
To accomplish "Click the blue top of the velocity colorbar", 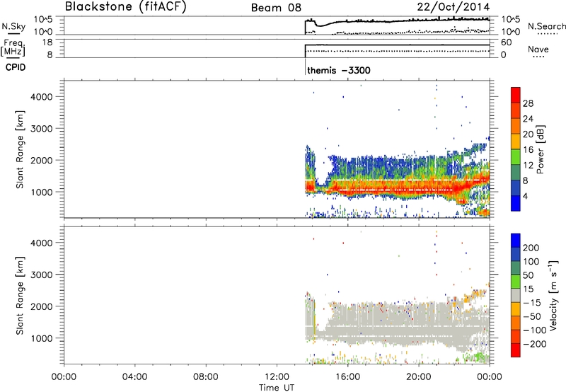I will click(x=516, y=241).
